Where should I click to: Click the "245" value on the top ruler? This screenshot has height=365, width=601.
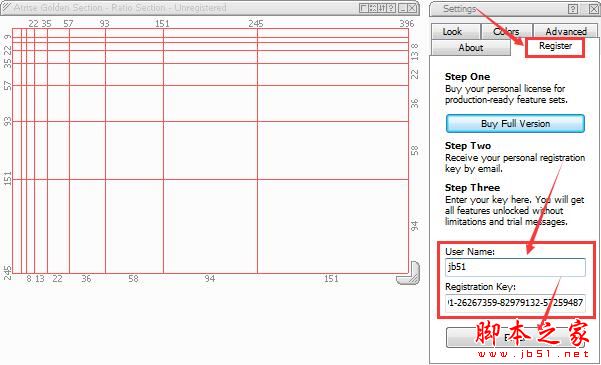tap(256, 24)
